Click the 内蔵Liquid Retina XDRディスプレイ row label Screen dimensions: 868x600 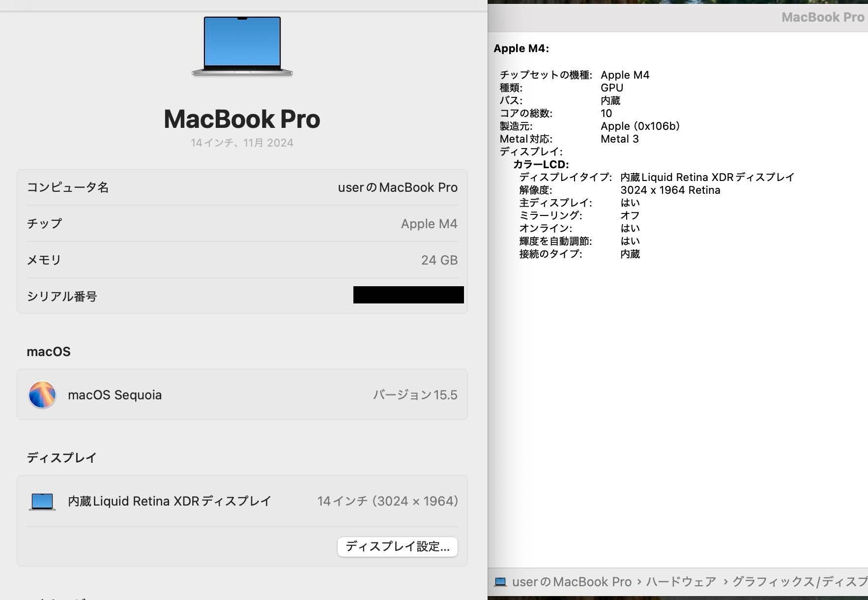tap(170, 501)
